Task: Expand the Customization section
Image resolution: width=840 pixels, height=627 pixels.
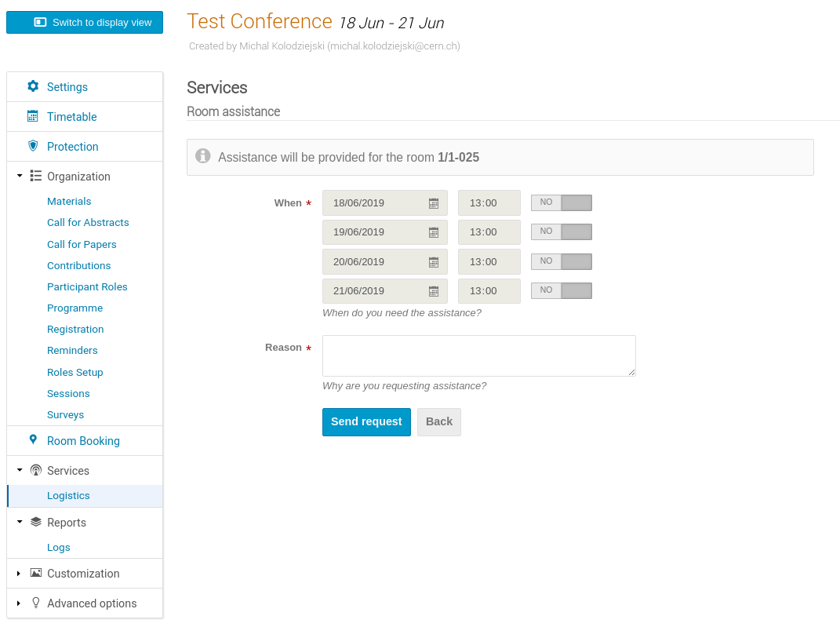Action: pos(19,574)
